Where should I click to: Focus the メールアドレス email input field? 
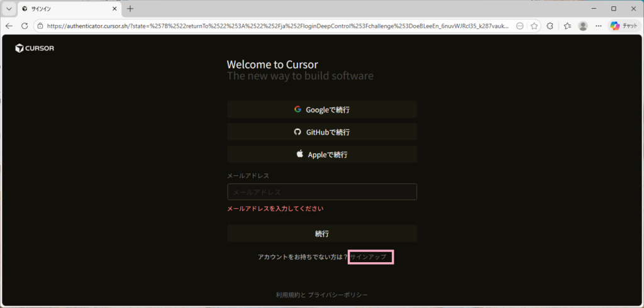tap(322, 192)
